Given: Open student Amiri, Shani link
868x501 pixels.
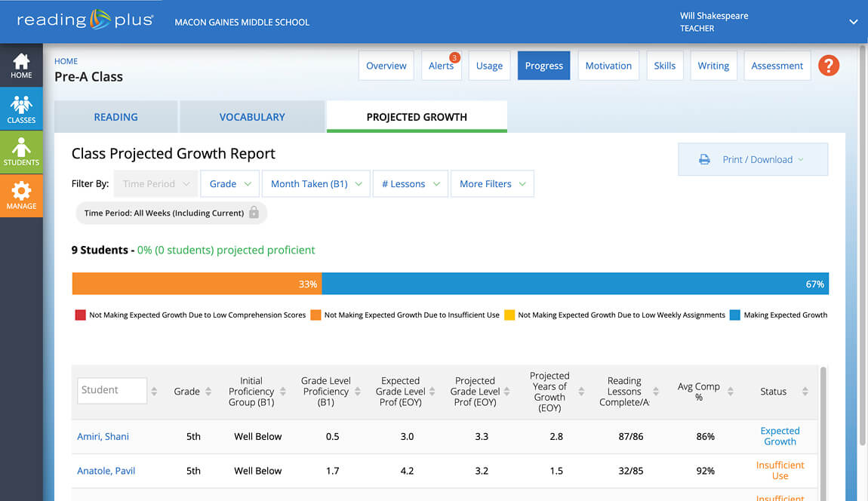Looking at the screenshot, I should 103,436.
